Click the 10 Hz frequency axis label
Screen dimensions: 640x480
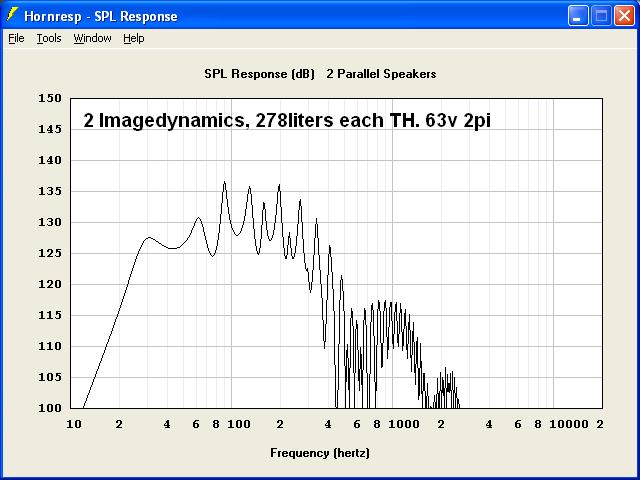tap(74, 424)
